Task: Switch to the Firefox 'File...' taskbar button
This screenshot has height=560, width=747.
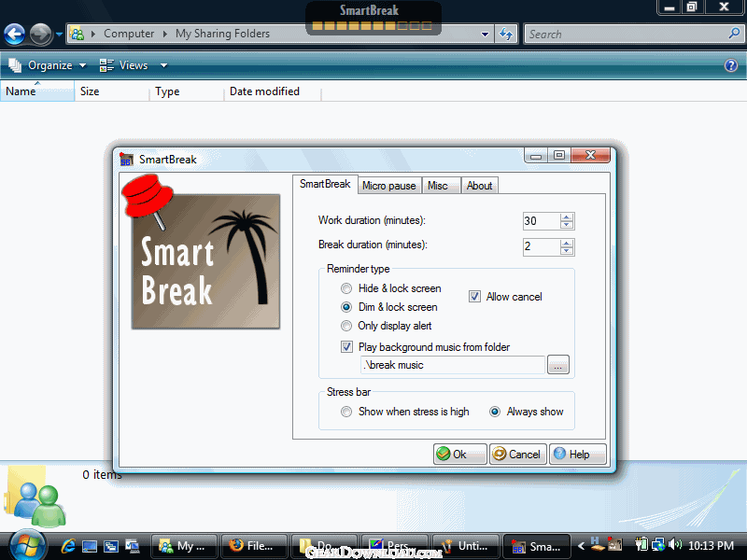Action: [254, 546]
